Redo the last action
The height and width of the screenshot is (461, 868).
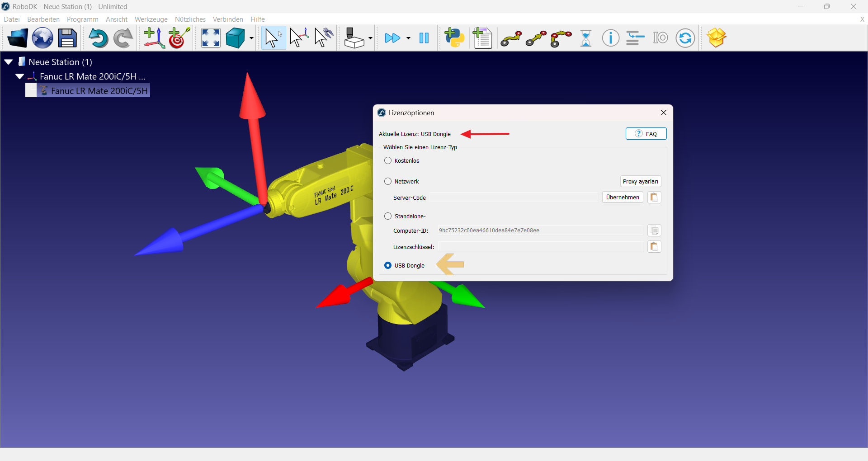[x=123, y=38]
